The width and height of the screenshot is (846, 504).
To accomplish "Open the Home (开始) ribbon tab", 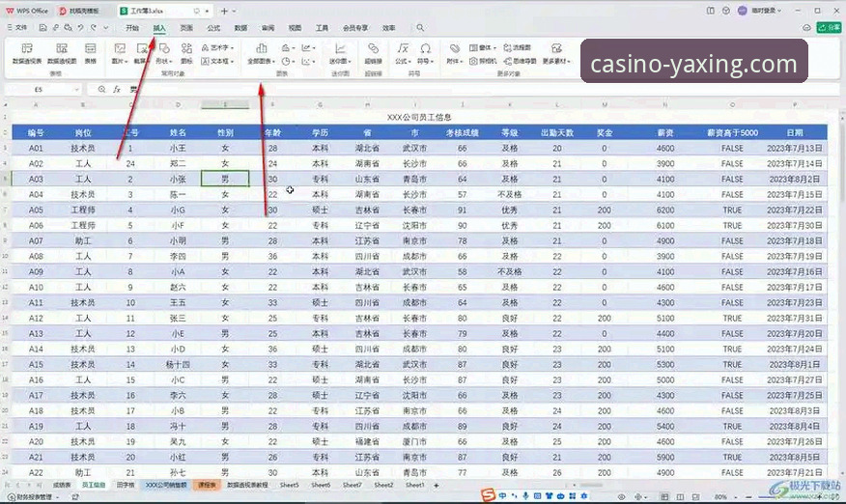I will (132, 28).
